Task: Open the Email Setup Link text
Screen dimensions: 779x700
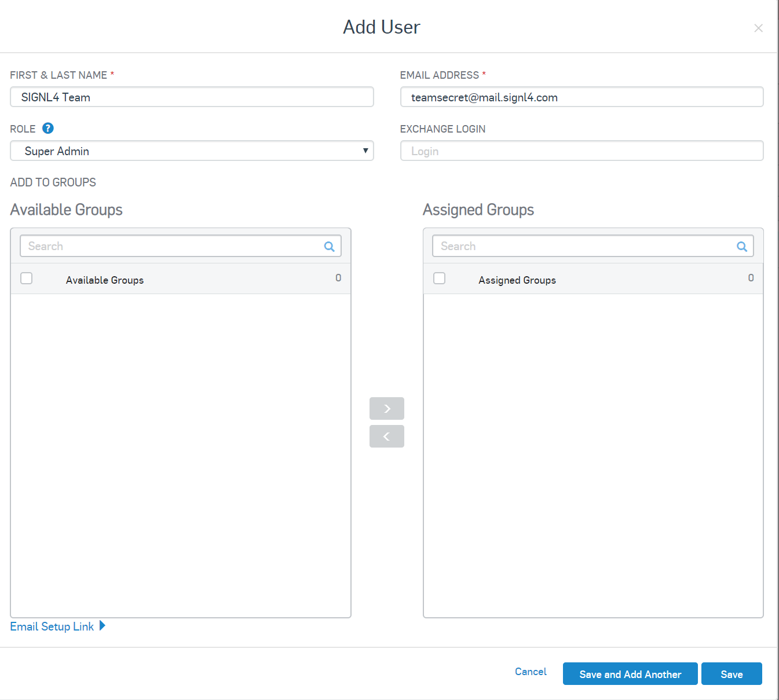Action: 52,626
